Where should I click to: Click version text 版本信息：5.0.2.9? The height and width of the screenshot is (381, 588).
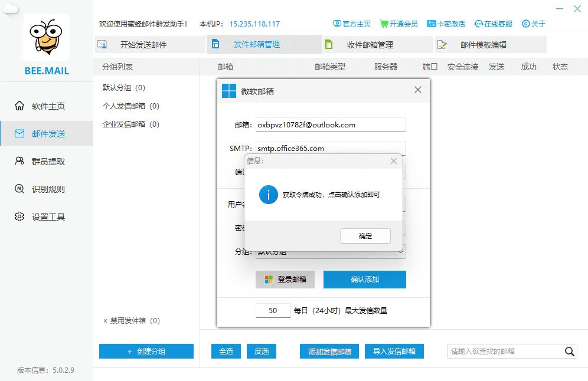click(45, 370)
